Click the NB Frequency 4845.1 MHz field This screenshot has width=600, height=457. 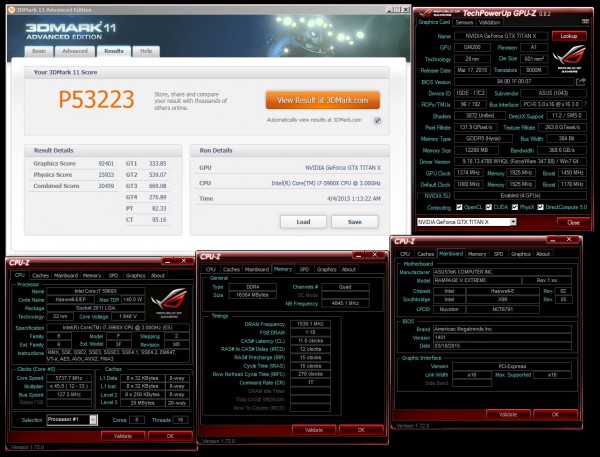pyautogui.click(x=346, y=304)
